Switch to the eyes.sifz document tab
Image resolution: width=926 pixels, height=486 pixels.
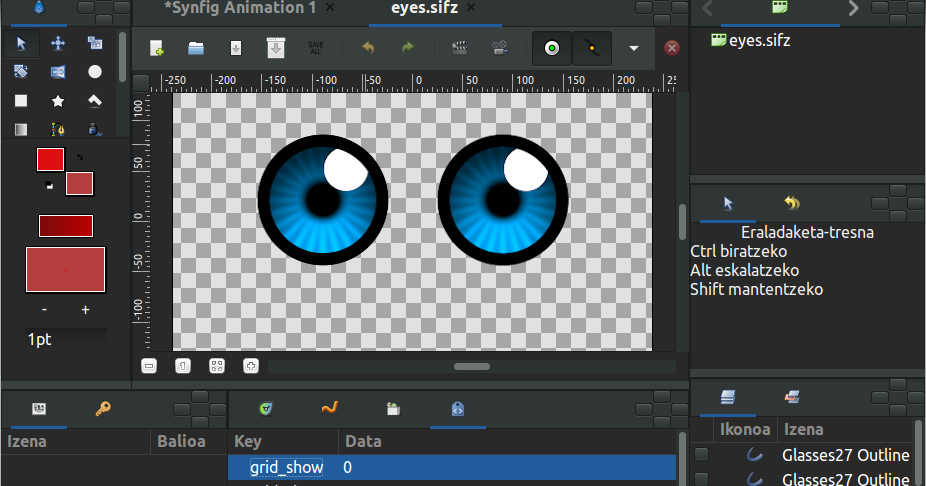pyautogui.click(x=425, y=8)
